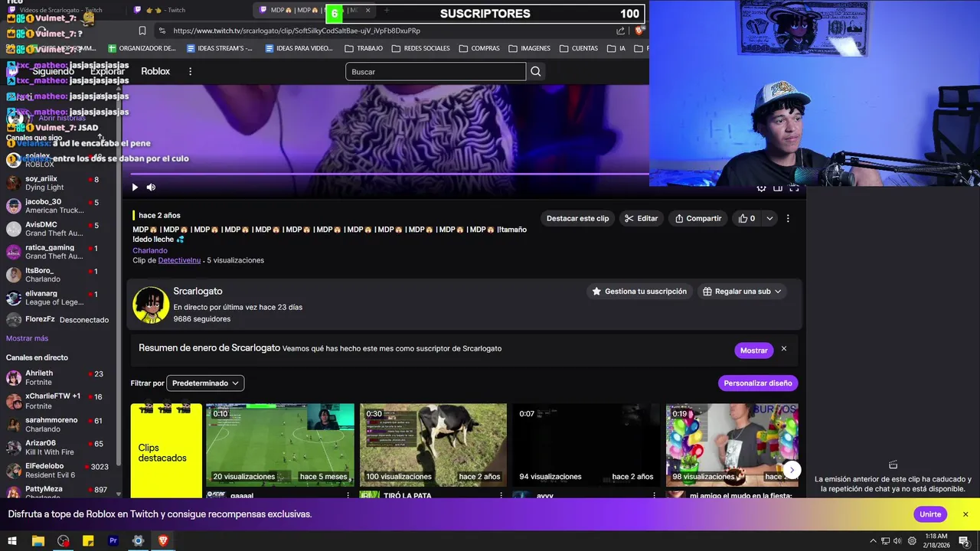Open the taskbar volume icon

click(x=898, y=541)
